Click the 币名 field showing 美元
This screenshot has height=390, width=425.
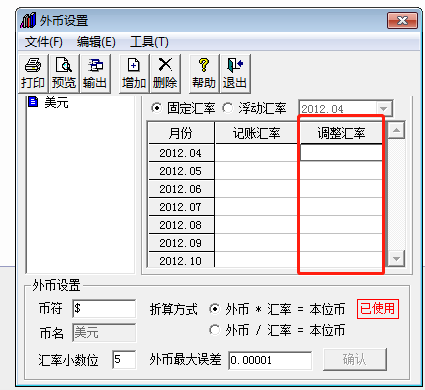coord(104,332)
